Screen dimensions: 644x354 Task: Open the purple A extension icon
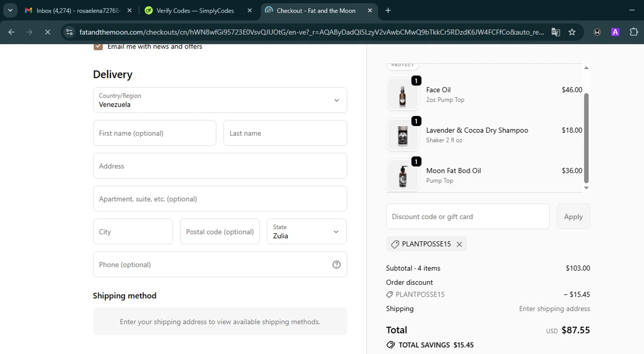[x=615, y=32]
